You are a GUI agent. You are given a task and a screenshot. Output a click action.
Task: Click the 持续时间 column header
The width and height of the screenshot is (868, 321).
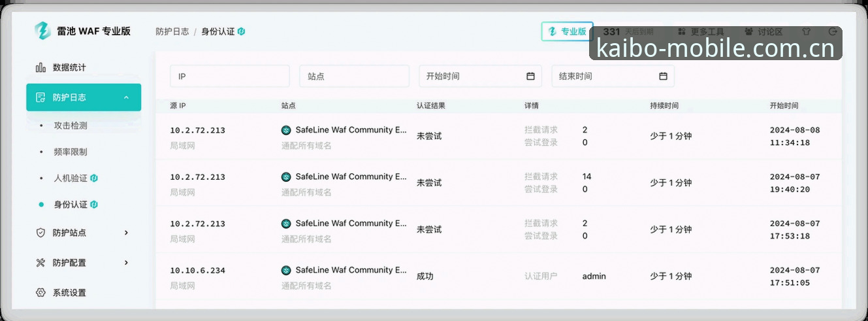click(x=664, y=105)
